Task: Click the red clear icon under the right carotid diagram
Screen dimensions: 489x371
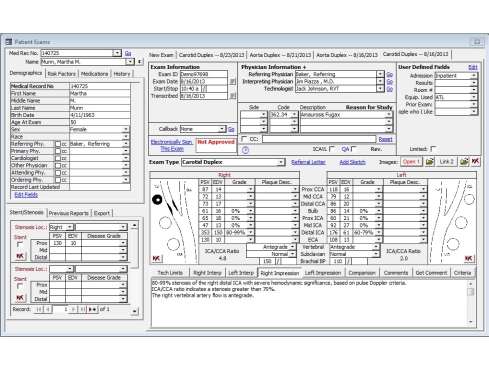Action: click(156, 258)
